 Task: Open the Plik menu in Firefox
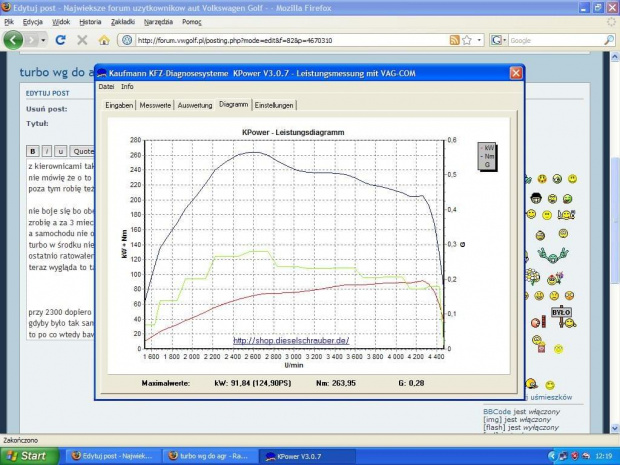[9, 22]
